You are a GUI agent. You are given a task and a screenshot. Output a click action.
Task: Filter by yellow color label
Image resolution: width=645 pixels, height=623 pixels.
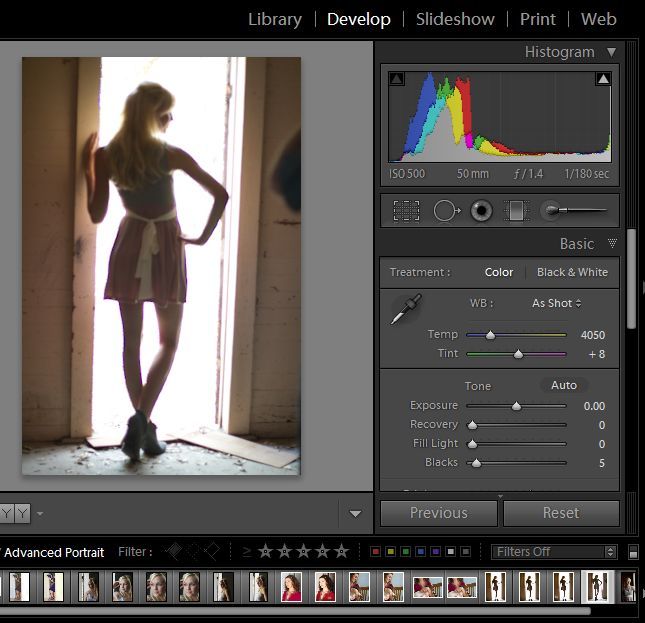[390, 551]
